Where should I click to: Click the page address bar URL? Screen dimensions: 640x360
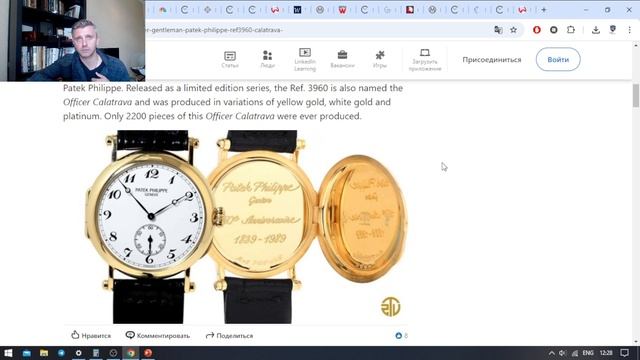pyautogui.click(x=216, y=30)
